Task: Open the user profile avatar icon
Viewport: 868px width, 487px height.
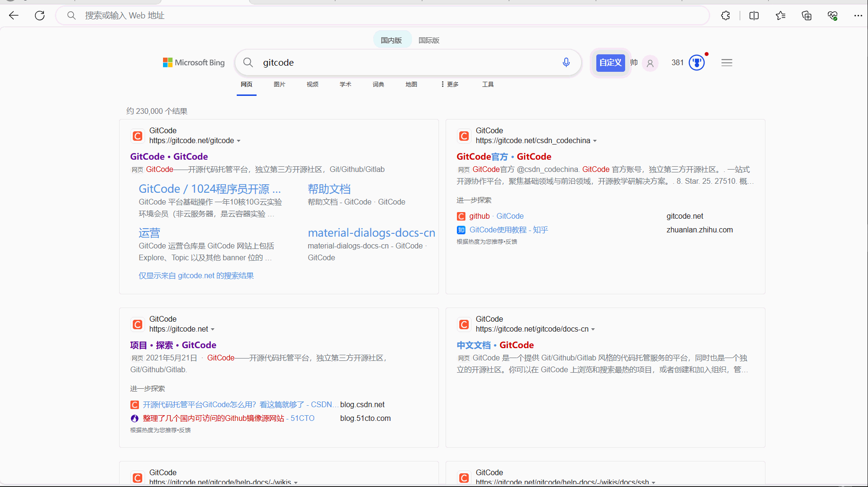Action: (650, 63)
